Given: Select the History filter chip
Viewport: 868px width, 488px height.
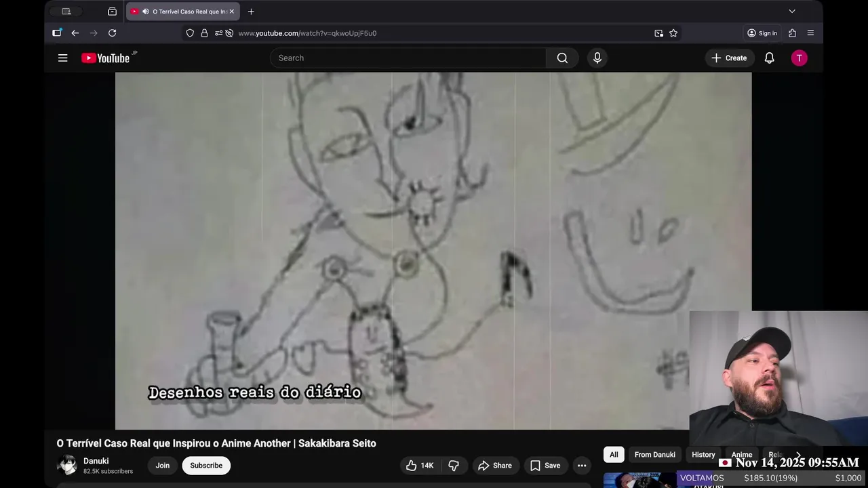Looking at the screenshot, I should (703, 455).
